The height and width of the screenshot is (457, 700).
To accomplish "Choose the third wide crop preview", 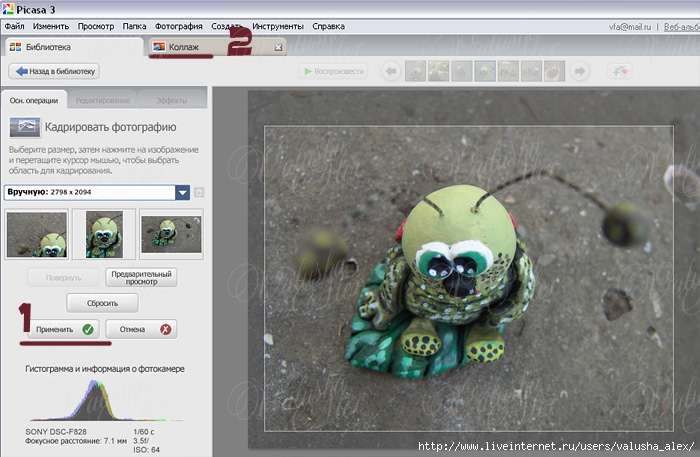I will coord(171,234).
